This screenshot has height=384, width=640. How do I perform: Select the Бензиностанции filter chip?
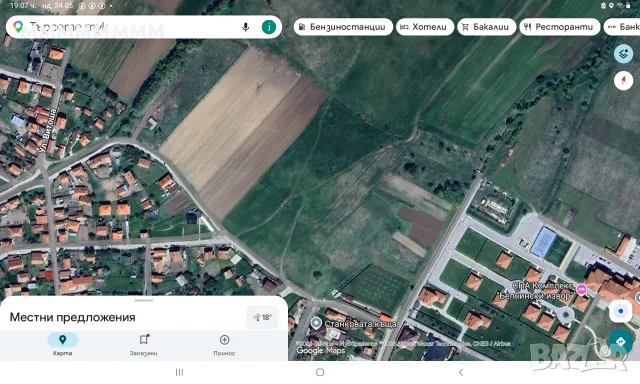pyautogui.click(x=343, y=27)
